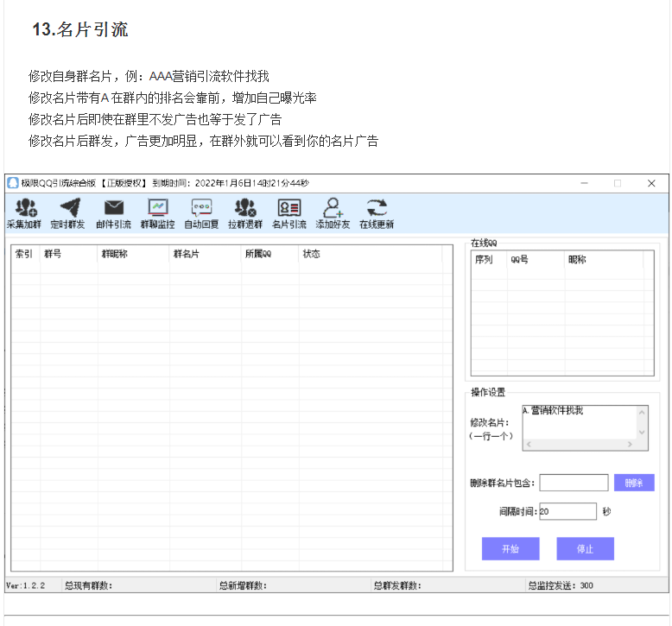The height and width of the screenshot is (626, 672).
Task: Open the 群聊监控 monitor tool
Action: pos(158,213)
